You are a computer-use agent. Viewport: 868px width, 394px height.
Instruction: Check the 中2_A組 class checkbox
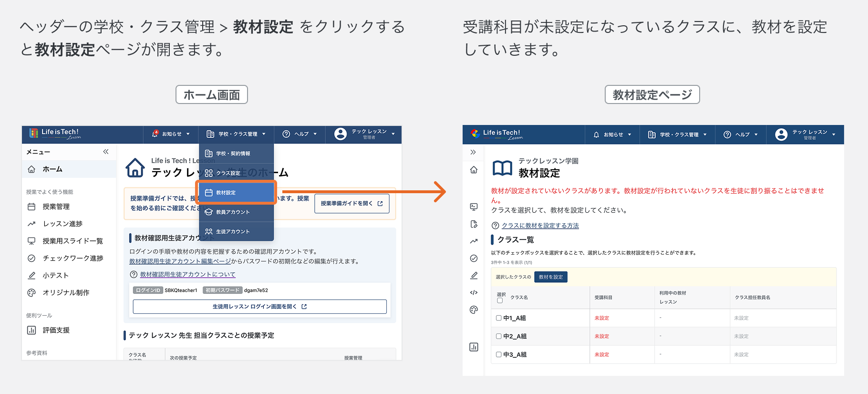(498, 336)
